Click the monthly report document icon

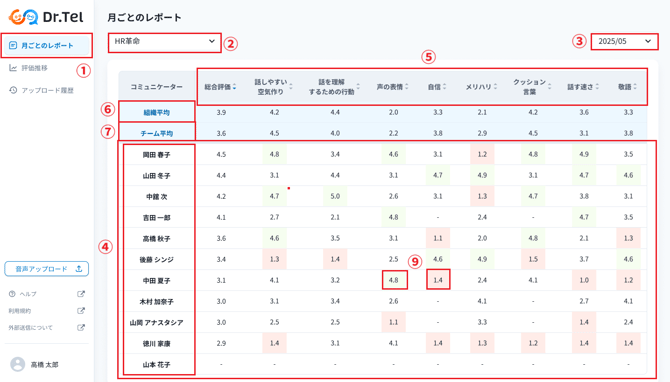pyautogui.click(x=13, y=45)
